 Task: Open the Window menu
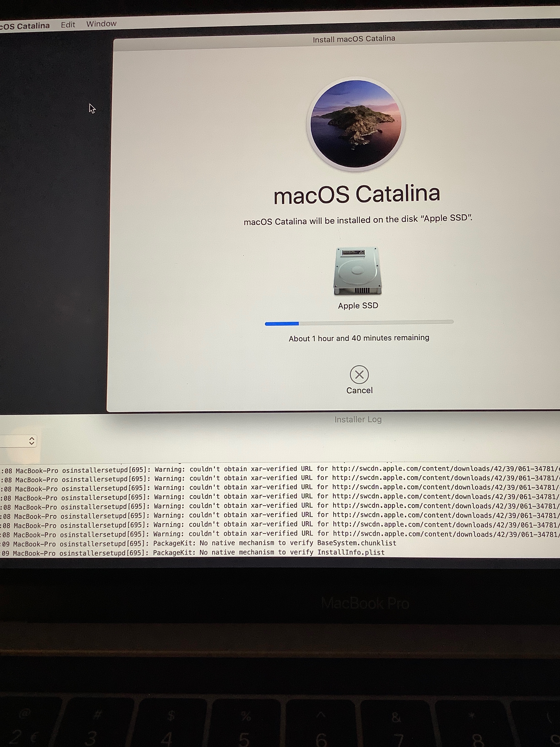point(101,24)
